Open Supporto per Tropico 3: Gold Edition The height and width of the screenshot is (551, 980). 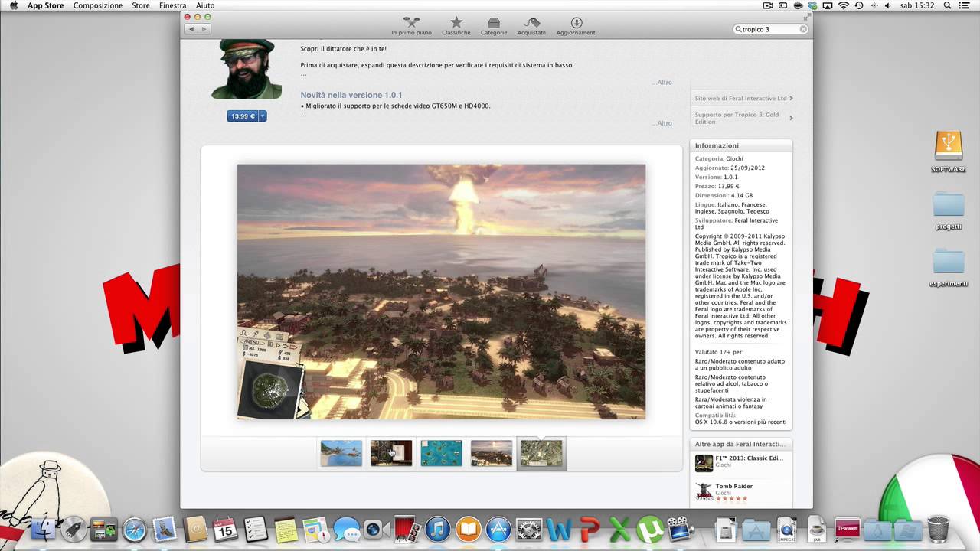pos(743,118)
